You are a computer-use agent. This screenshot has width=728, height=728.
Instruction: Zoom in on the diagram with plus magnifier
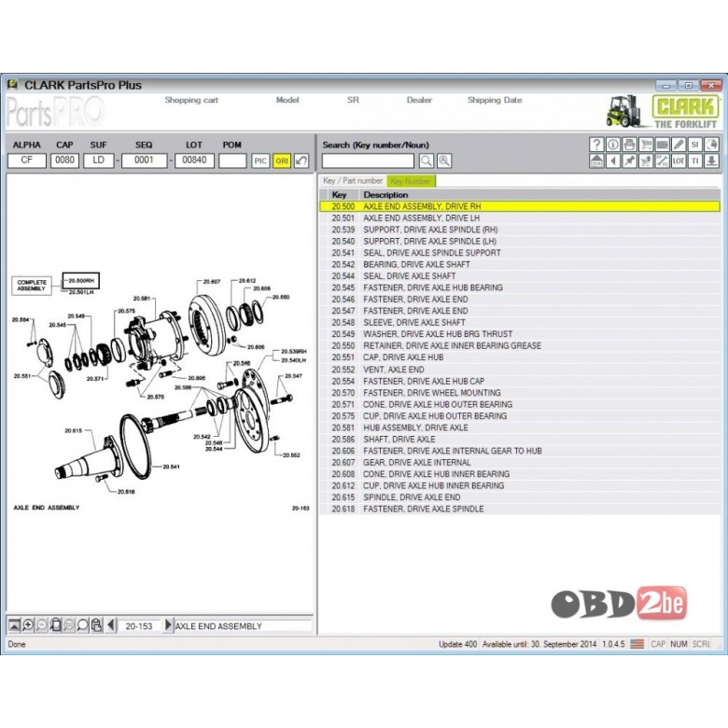coord(28,625)
